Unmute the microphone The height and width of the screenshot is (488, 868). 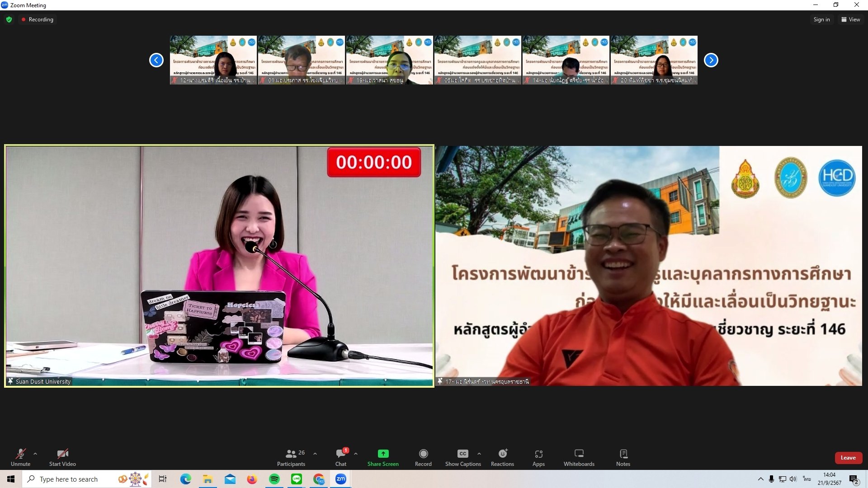click(x=21, y=457)
